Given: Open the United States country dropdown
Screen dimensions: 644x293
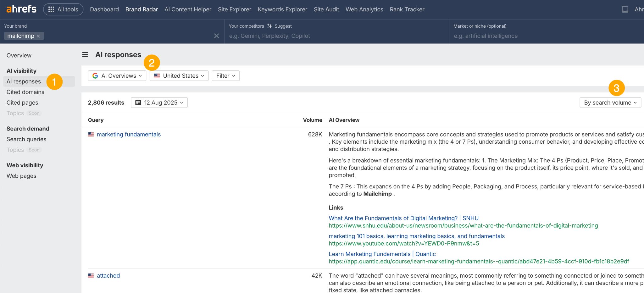Looking at the screenshot, I should click(179, 75).
